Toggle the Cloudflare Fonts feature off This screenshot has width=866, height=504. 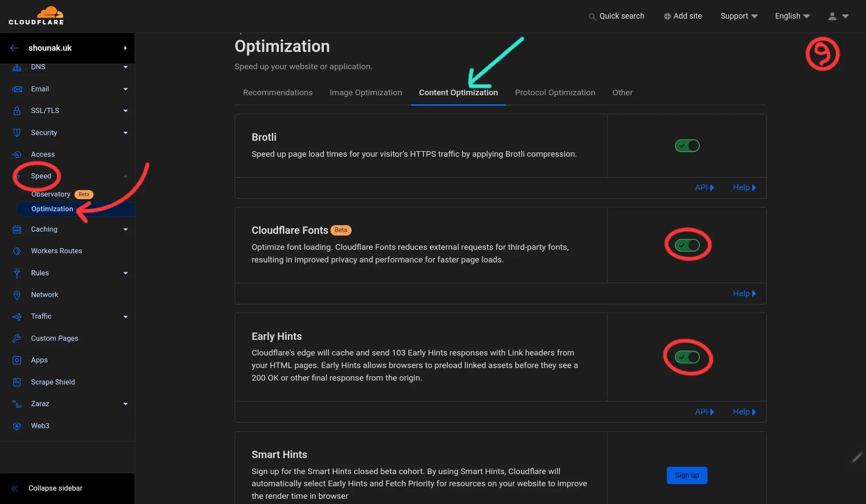click(687, 245)
